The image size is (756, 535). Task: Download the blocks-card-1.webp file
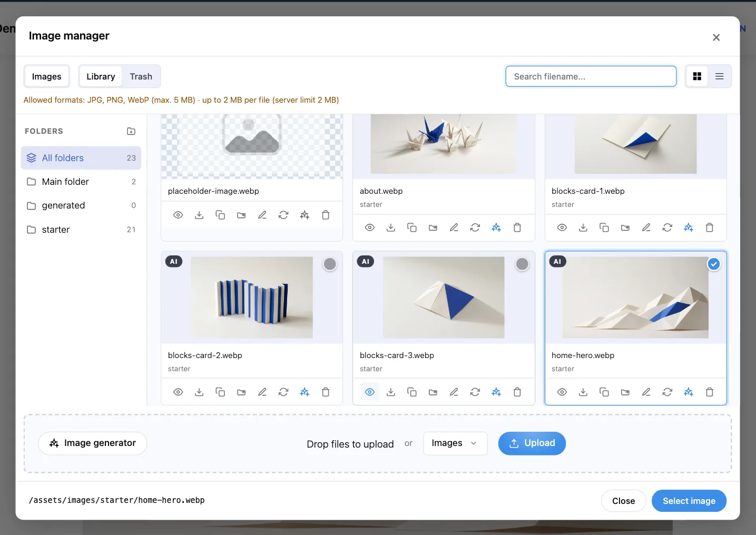pos(583,227)
